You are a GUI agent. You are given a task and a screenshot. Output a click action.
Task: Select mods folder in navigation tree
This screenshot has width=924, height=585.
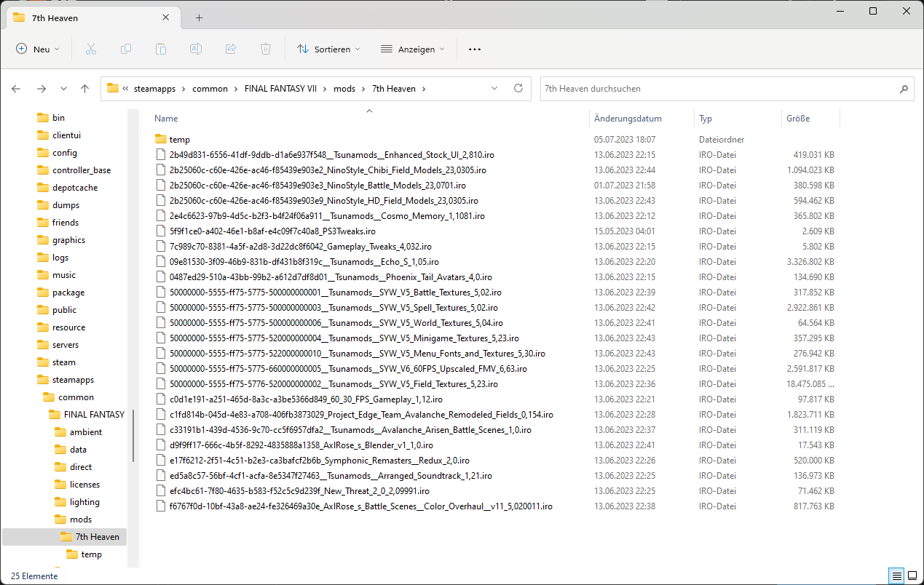(81, 520)
